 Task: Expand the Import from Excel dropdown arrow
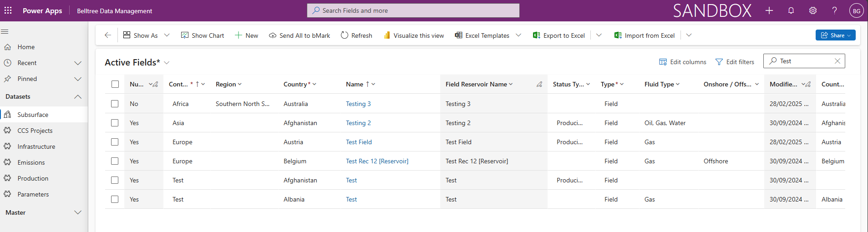pos(689,35)
